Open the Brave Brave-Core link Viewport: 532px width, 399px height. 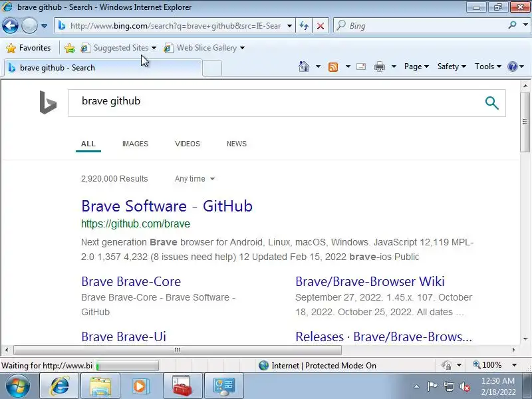(131, 281)
